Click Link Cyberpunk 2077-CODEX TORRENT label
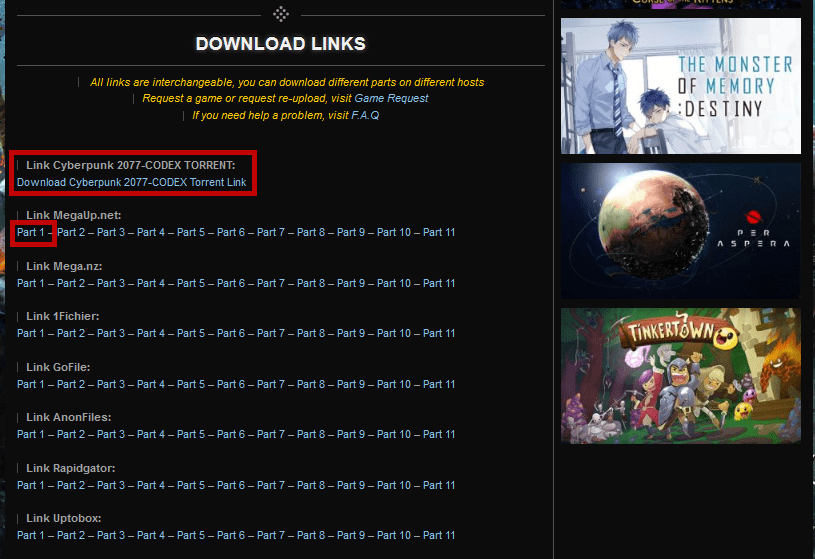815x559 pixels. coord(130,165)
